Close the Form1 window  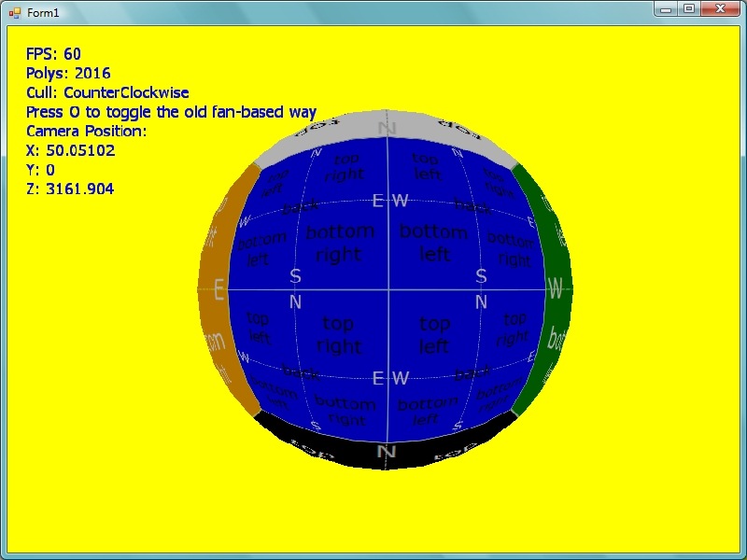(720, 9)
